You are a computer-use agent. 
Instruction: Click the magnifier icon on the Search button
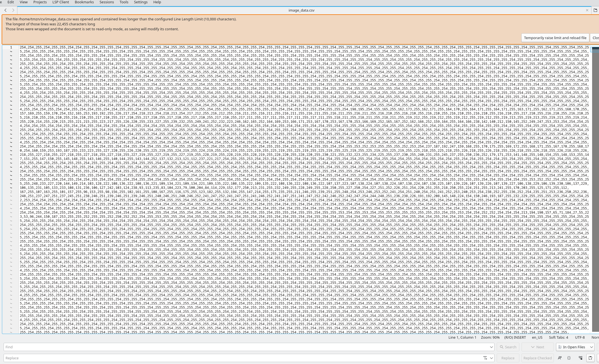[x=502, y=347]
